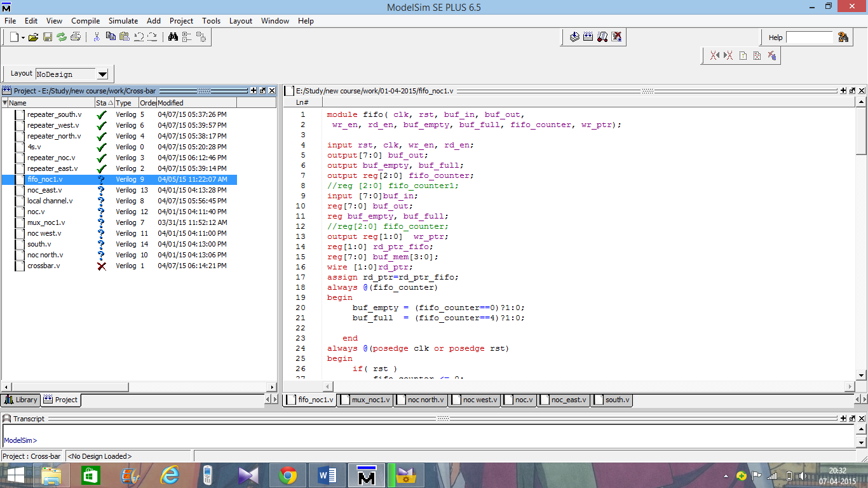Click the zoom/plus icon on Project pane
This screenshot has height=488, width=868.
(x=254, y=91)
